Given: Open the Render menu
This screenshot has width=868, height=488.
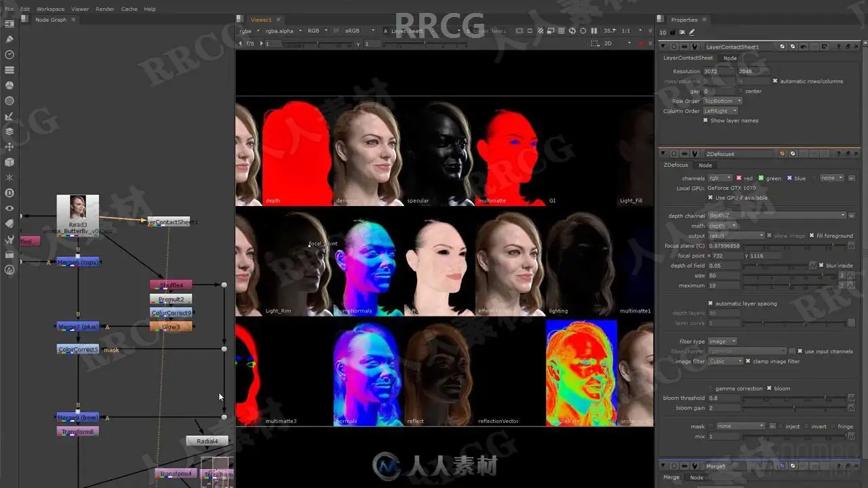Looking at the screenshot, I should (105, 9).
